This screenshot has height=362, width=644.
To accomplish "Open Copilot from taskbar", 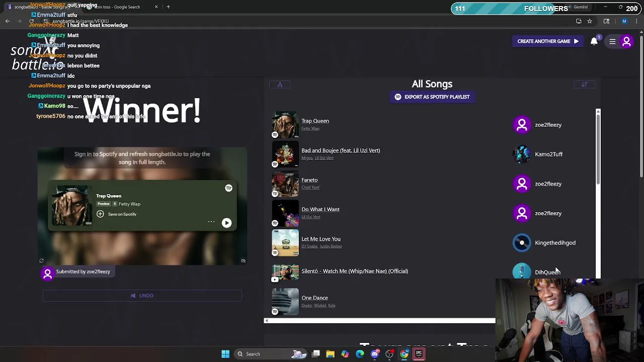I will 345,354.
